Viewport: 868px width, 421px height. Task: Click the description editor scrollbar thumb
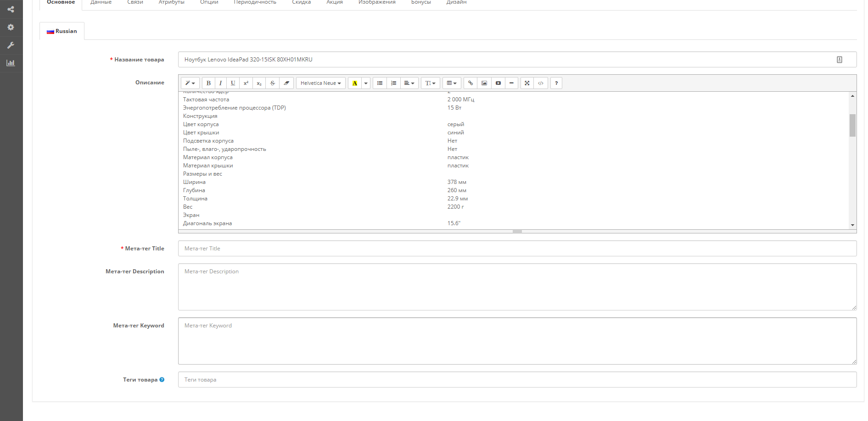click(852, 125)
